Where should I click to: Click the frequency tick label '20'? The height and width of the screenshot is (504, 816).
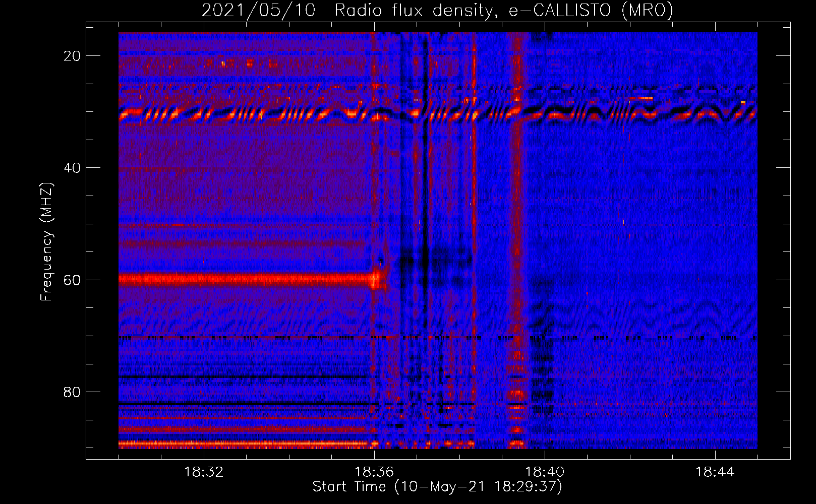point(73,56)
